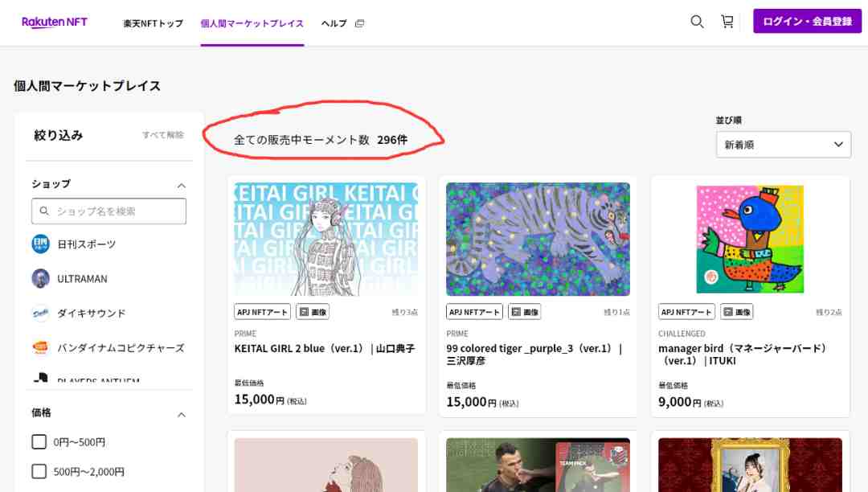The height and width of the screenshot is (492, 868).
Task: Open the gold-framed portrait thumbnail
Action: 750,465
